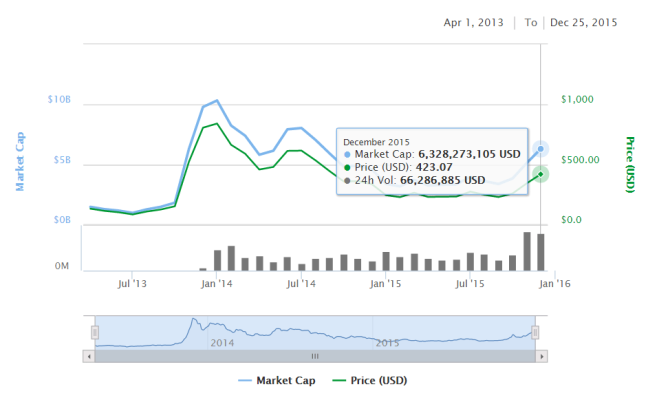Viewport: 659px width, 400px height.
Task: Click the green Price point for December 2015
Action: tap(540, 174)
